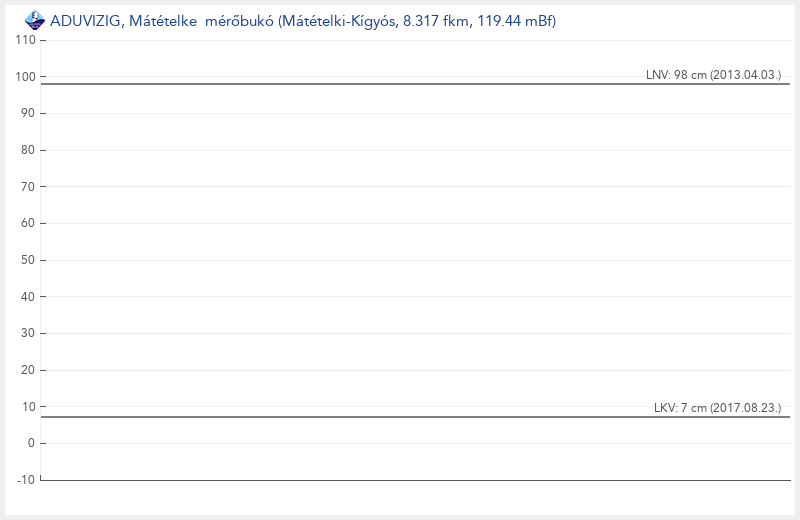Click the 30 y-axis label
This screenshot has width=800, height=520.
pos(29,333)
